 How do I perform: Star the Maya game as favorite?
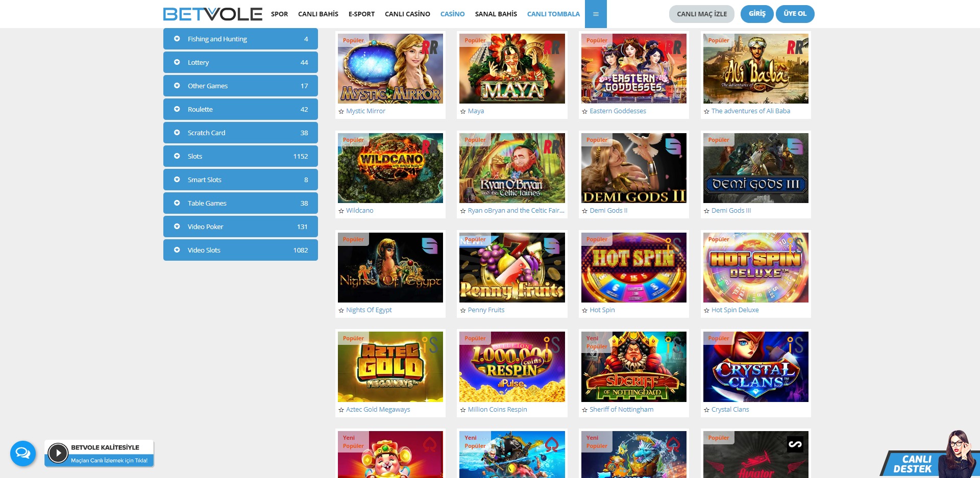tap(463, 111)
